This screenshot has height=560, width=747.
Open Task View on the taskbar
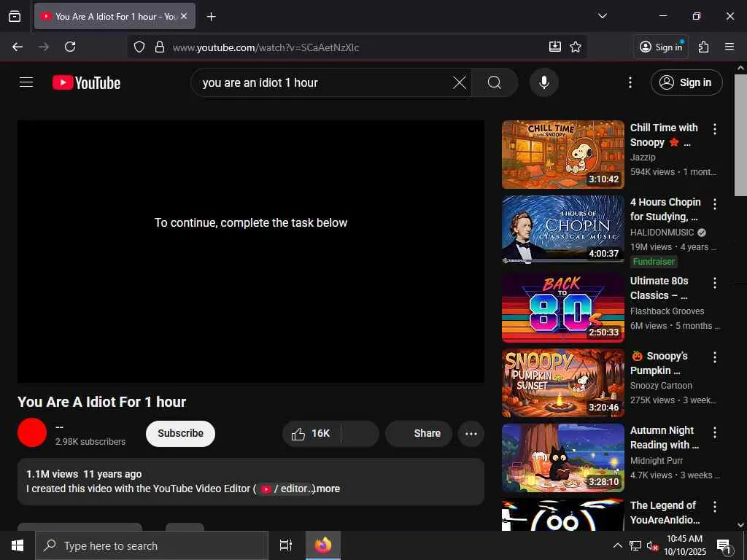pos(285,545)
